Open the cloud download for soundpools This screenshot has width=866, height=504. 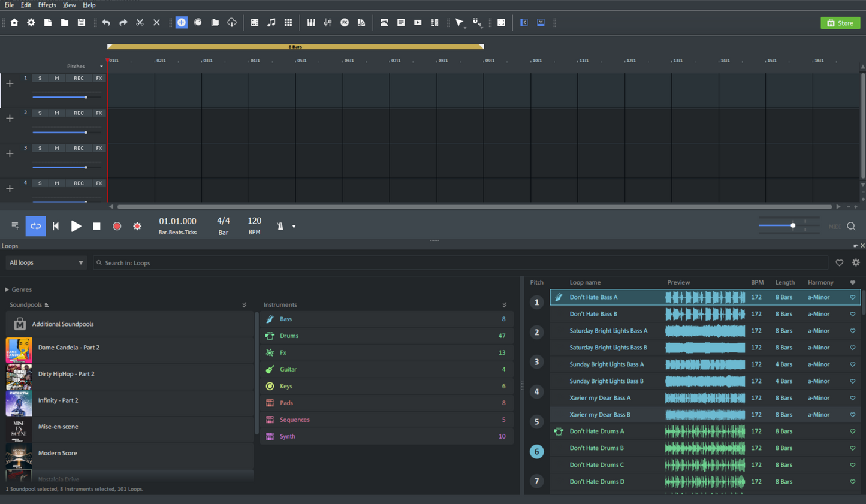232,22
